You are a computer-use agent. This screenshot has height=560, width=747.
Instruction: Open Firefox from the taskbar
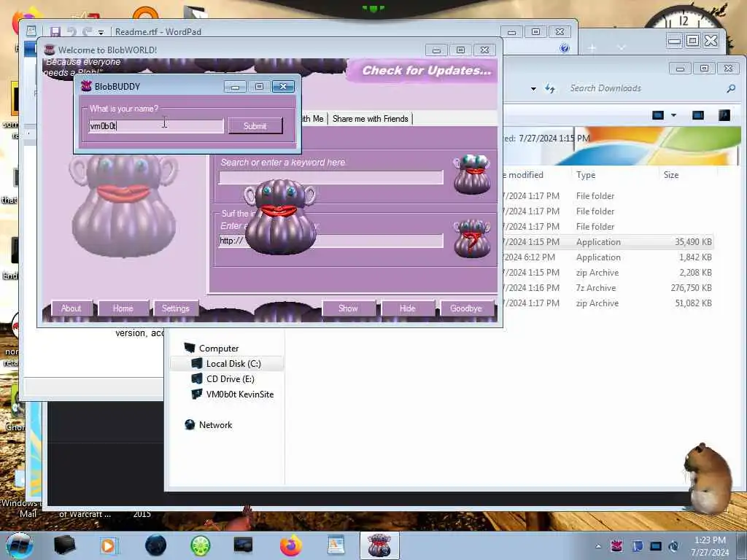pos(290,545)
